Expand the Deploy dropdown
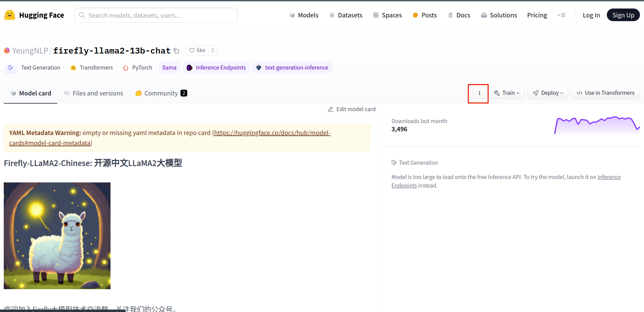Viewport: 644px width, 312px height. click(x=548, y=93)
